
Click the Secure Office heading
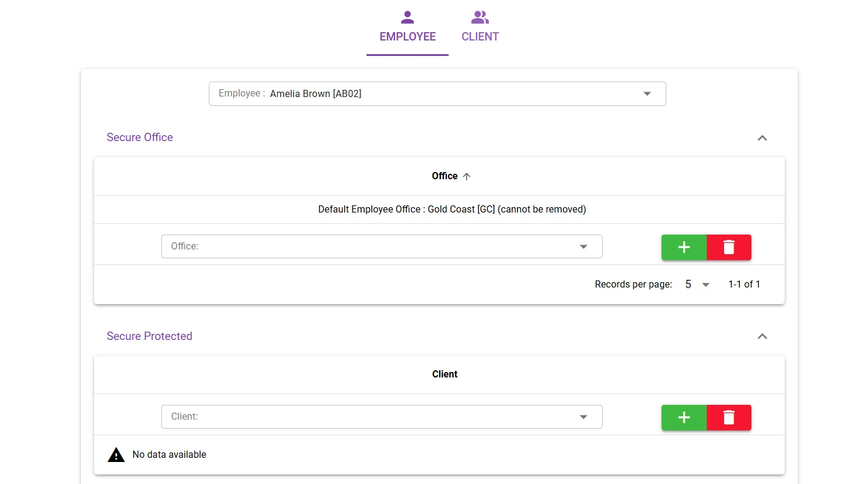pos(140,138)
